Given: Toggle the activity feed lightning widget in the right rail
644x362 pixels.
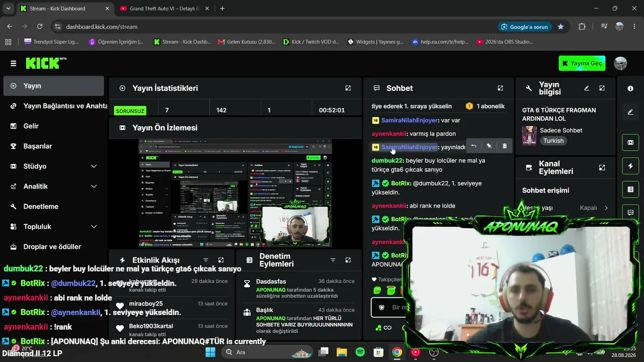Looking at the screenshot, I should pos(630,166).
